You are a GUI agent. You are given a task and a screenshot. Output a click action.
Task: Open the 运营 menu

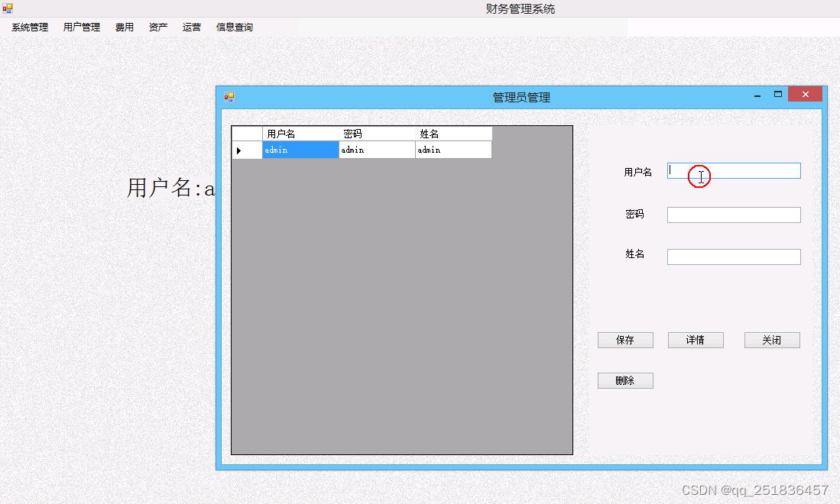point(191,27)
